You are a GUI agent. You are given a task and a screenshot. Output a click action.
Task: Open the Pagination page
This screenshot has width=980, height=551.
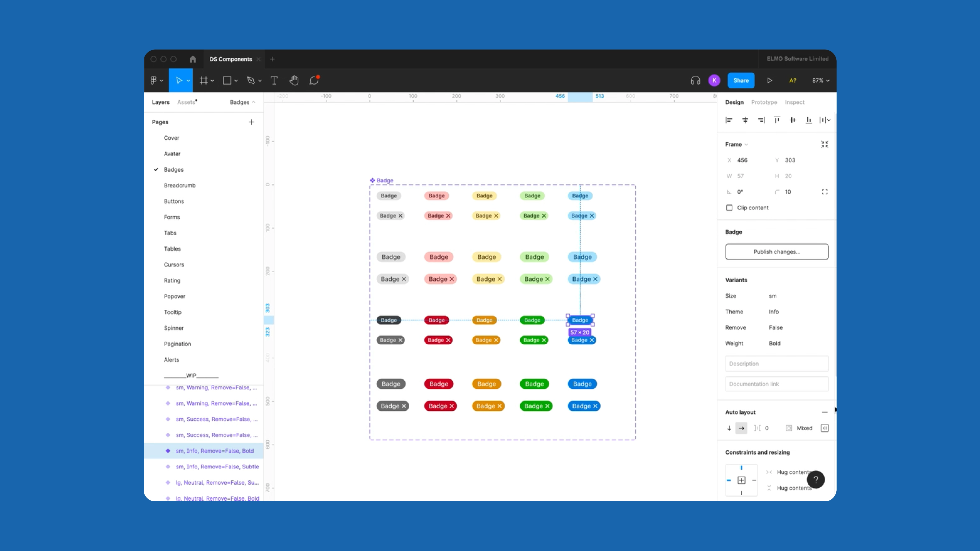(x=177, y=344)
